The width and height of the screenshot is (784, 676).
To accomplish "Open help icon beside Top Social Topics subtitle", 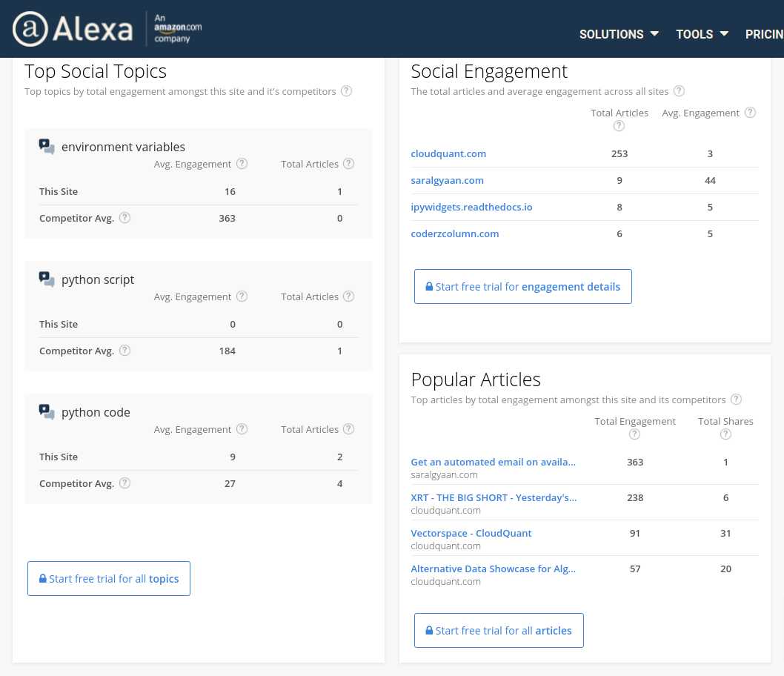I will click(346, 91).
